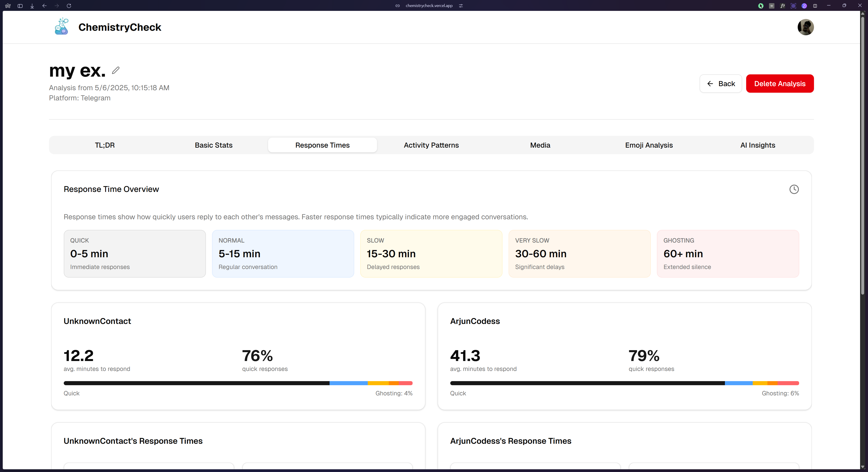
Task: Click the fx extension icon
Action: pyautogui.click(x=782, y=6)
